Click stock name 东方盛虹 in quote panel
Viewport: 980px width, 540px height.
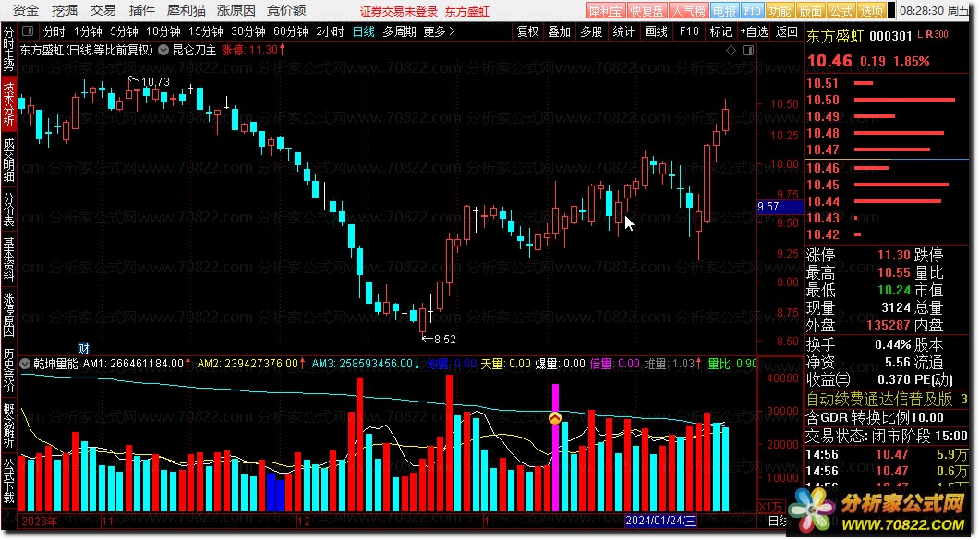[835, 36]
